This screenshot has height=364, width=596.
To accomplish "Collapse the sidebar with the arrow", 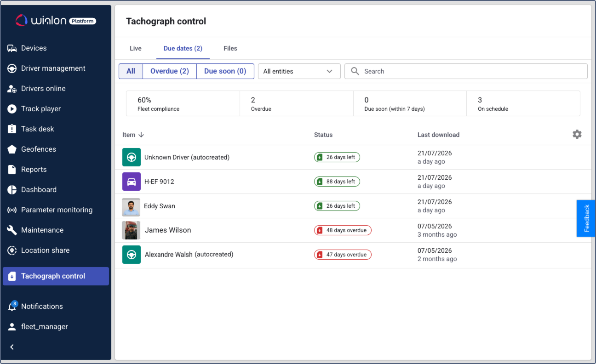I will click(12, 347).
